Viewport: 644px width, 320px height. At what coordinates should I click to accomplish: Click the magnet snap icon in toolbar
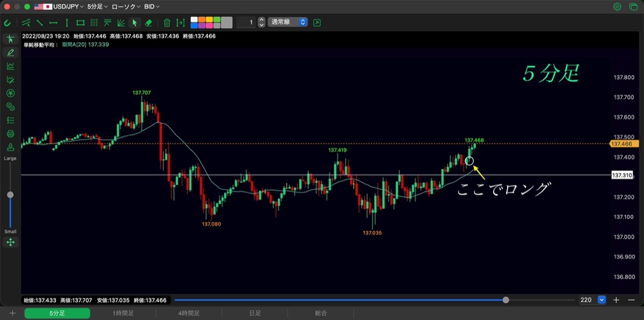pyautogui.click(x=8, y=23)
